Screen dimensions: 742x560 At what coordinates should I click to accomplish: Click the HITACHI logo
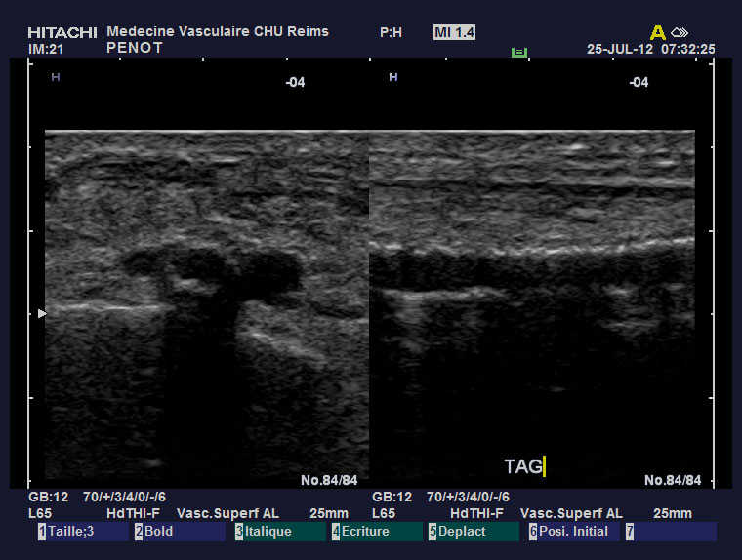(62, 32)
